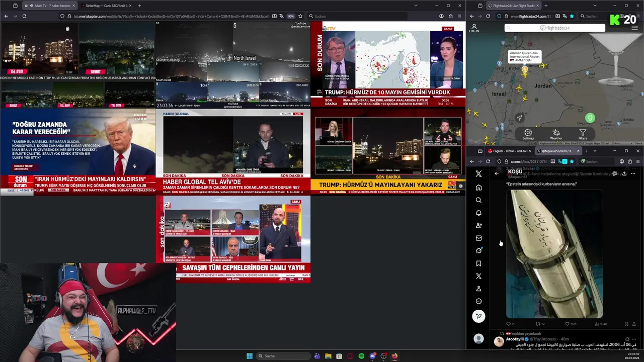
Task: Bookmark star in Multi TV address bar
Action: [x=300, y=16]
